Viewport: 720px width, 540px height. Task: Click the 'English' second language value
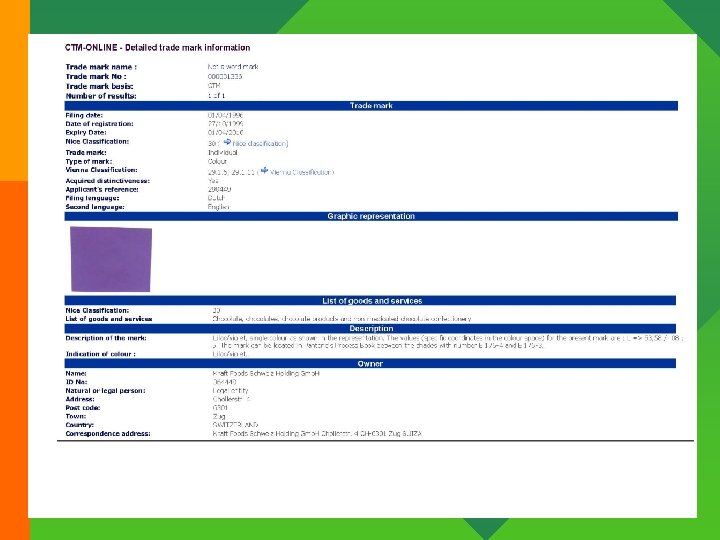[x=219, y=207]
